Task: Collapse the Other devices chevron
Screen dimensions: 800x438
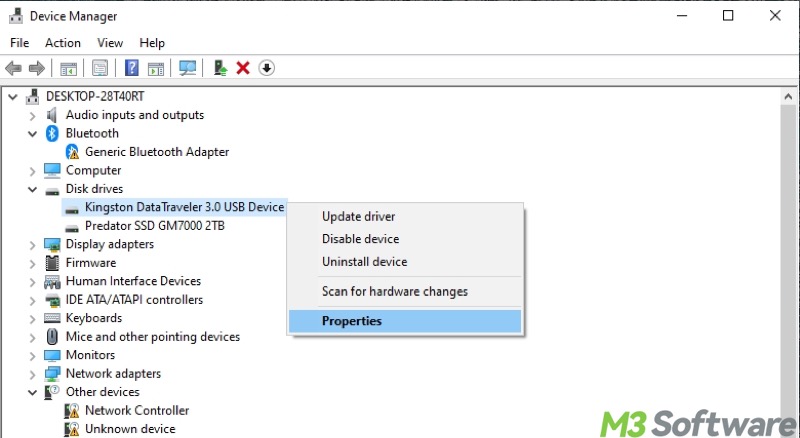Action: pyautogui.click(x=32, y=393)
